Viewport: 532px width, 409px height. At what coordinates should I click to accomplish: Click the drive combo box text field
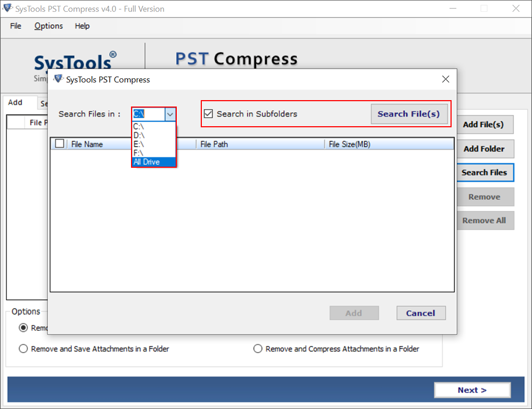tap(149, 114)
